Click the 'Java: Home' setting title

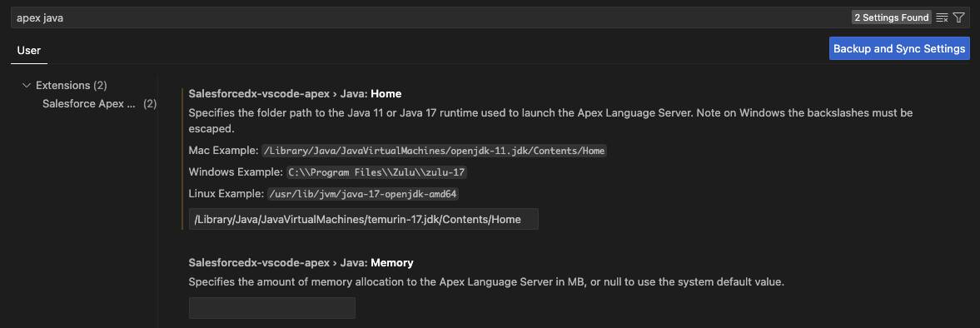(x=295, y=94)
